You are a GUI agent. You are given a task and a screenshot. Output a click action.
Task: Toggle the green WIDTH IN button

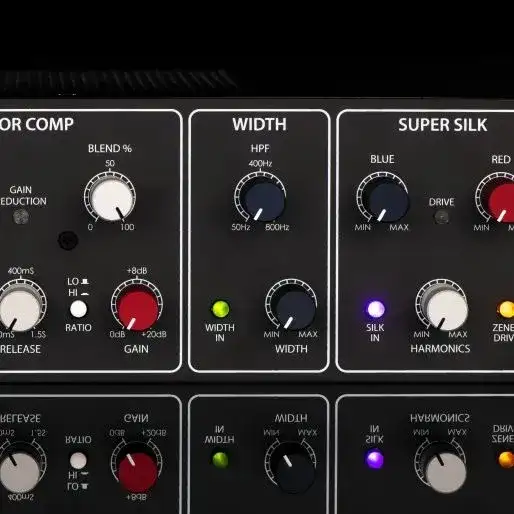point(220,309)
